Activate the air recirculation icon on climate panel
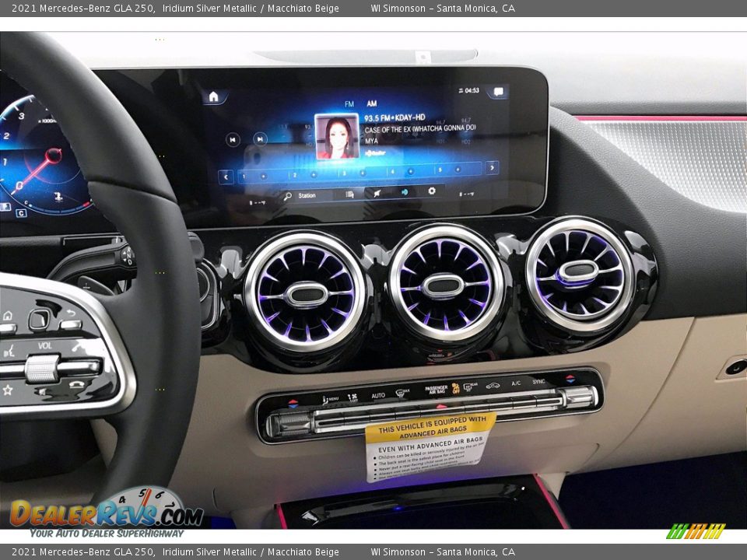This screenshot has height=560, width=747. pos(492,386)
